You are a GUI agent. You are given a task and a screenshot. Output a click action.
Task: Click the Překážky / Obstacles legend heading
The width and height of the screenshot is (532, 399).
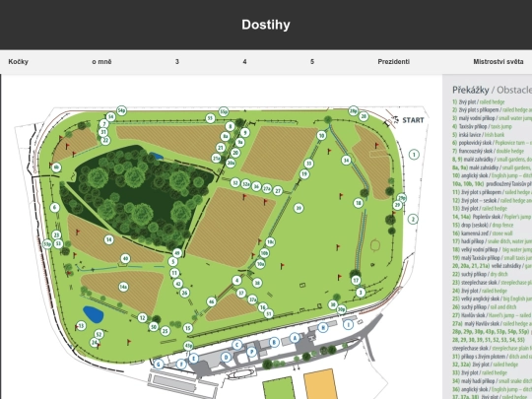[492, 90]
